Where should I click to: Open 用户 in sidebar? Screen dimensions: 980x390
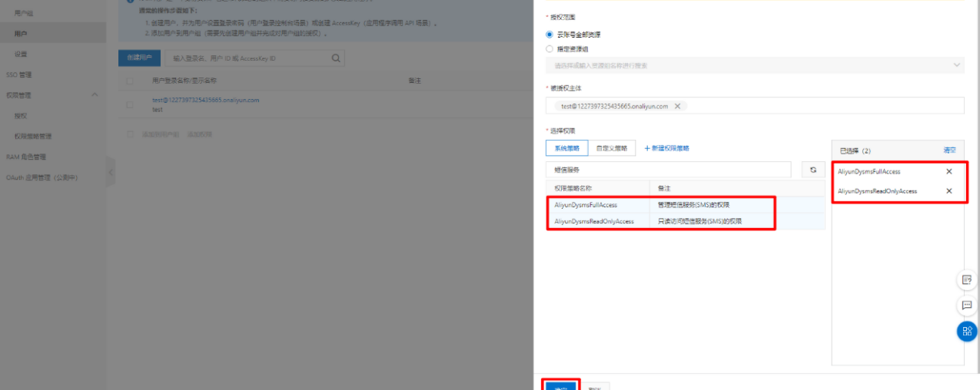tap(21, 34)
